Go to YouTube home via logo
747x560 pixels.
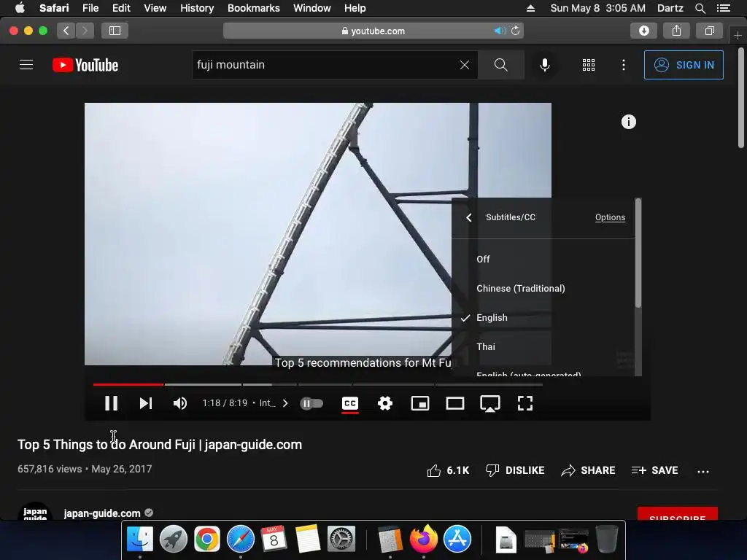click(85, 65)
